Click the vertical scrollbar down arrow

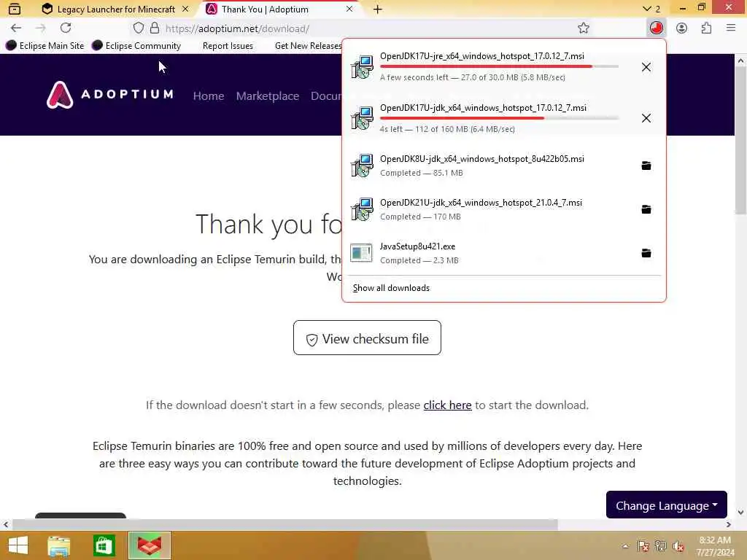740,513
